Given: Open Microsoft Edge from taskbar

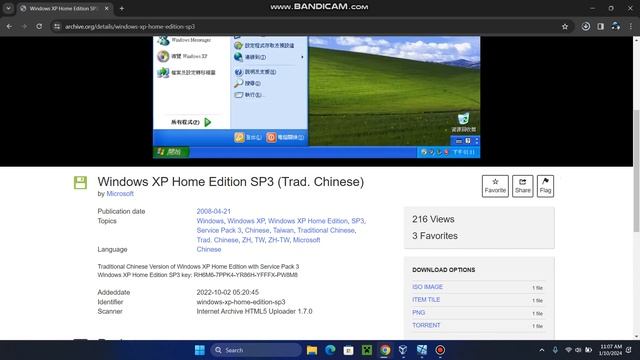Looking at the screenshot, I should 330,350.
